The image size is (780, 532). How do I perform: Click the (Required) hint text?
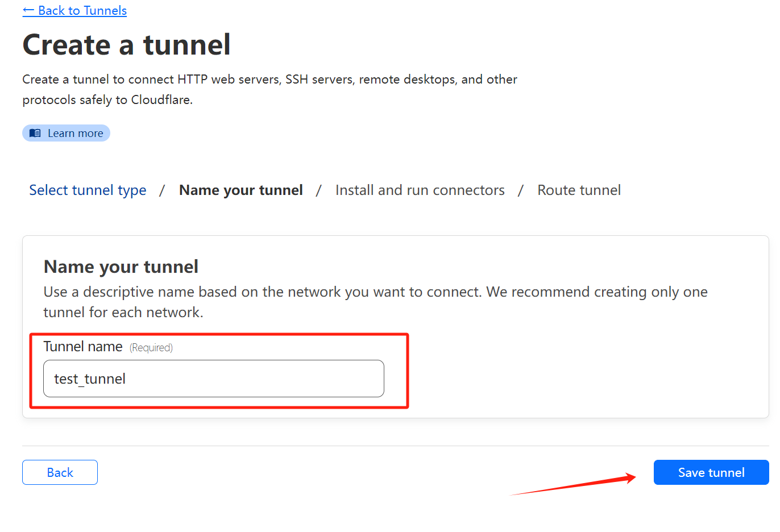[151, 347]
